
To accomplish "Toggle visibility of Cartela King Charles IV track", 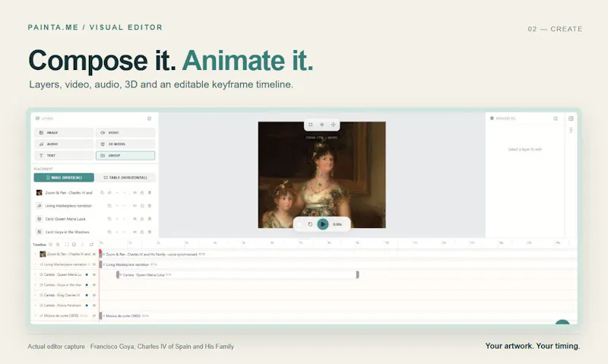I will [x=94, y=295].
